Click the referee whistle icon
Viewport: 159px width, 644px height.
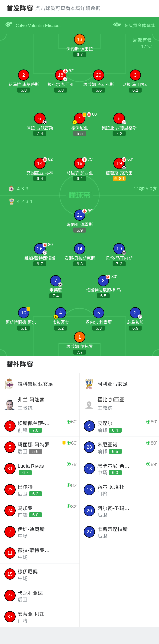pos(9,25)
